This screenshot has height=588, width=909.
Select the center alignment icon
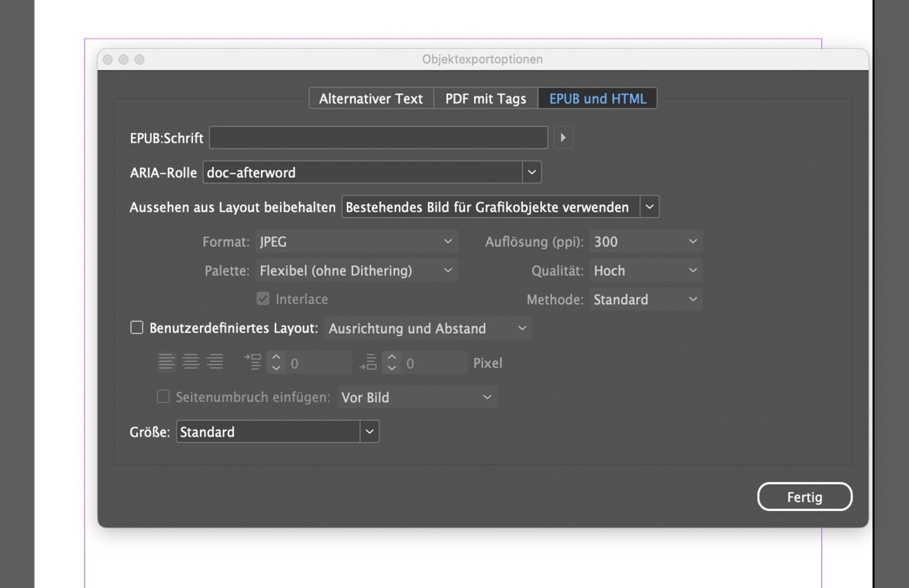191,362
